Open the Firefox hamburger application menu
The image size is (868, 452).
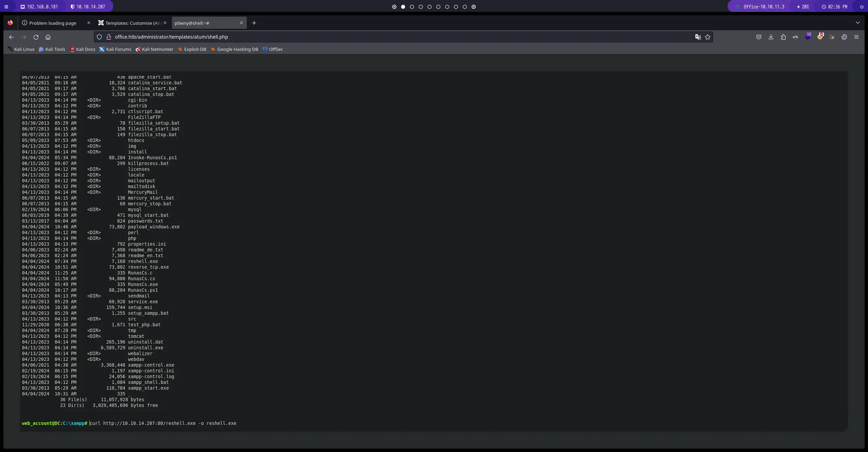coord(856,37)
